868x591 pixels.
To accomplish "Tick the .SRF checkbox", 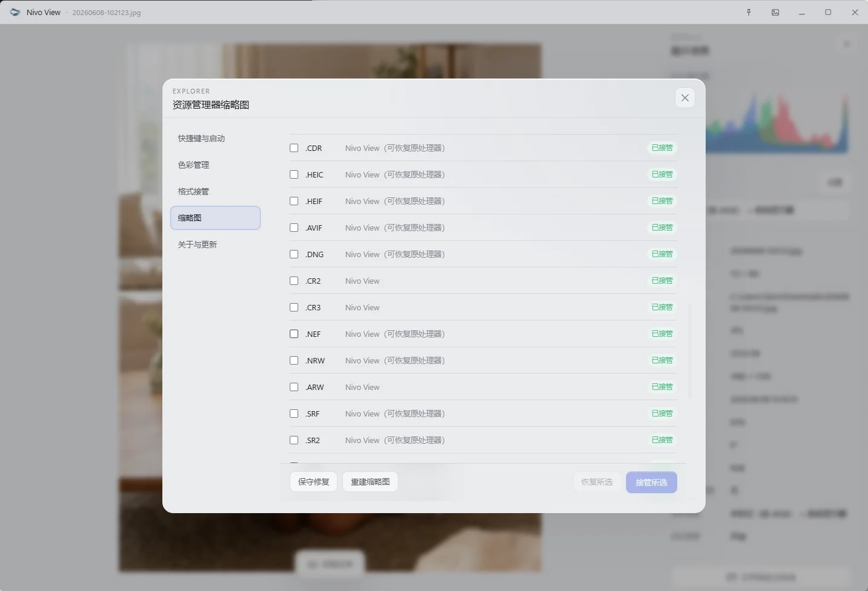I will pyautogui.click(x=294, y=414).
